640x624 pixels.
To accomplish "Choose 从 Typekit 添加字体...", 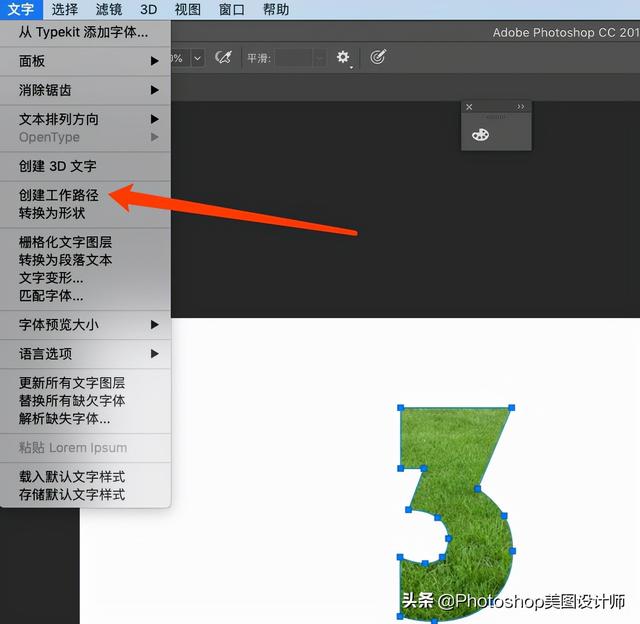I will click(x=85, y=32).
